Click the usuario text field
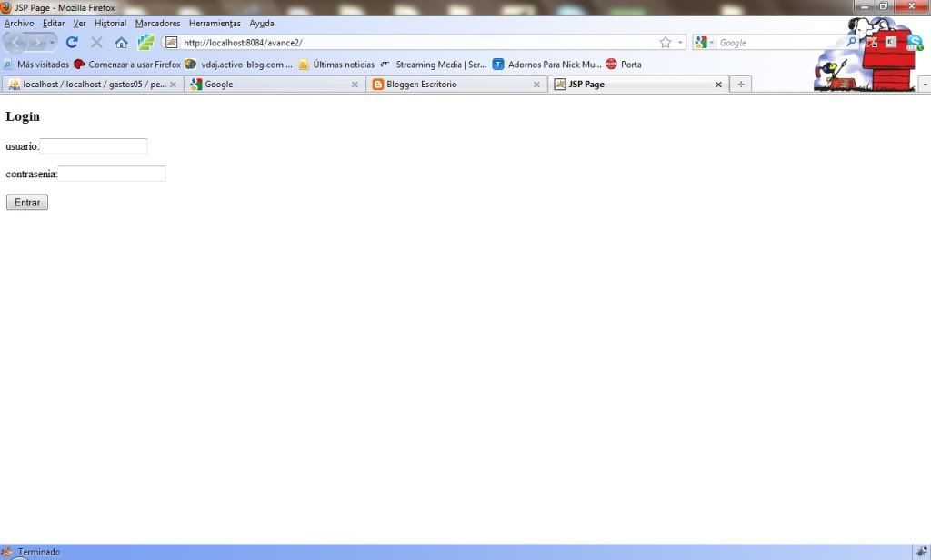The image size is (931, 560). (x=93, y=146)
